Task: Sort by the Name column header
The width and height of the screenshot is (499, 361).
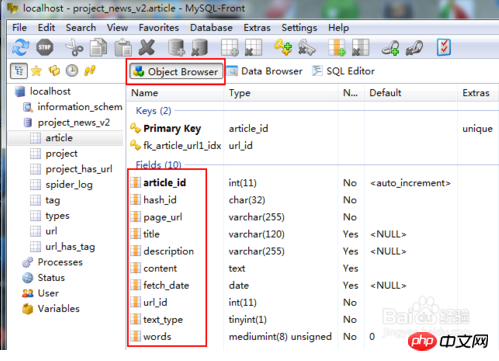Action: (176, 93)
